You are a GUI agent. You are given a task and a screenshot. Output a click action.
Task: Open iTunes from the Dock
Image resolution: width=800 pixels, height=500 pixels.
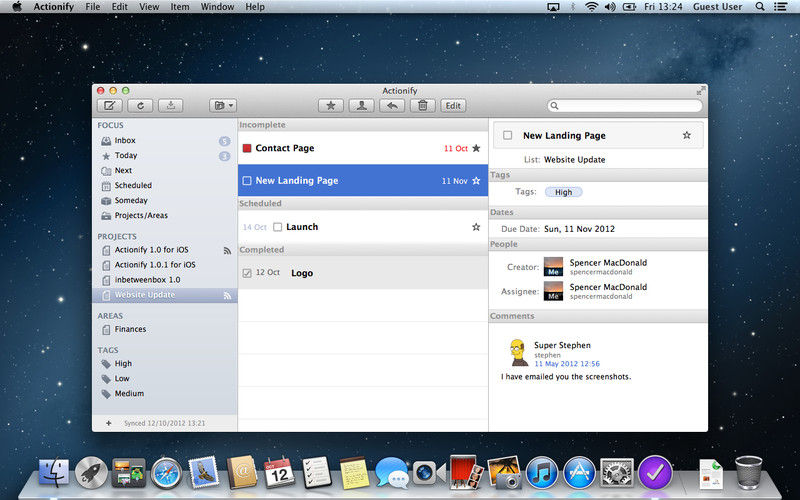point(541,472)
